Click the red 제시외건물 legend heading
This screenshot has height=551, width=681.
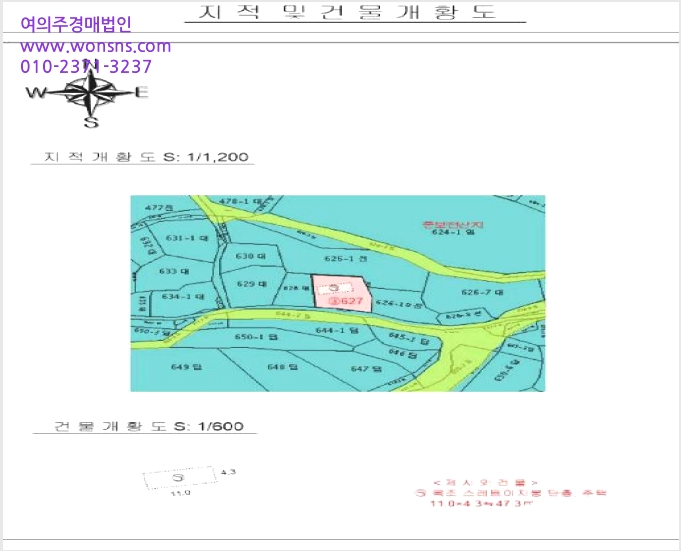[x=486, y=483]
